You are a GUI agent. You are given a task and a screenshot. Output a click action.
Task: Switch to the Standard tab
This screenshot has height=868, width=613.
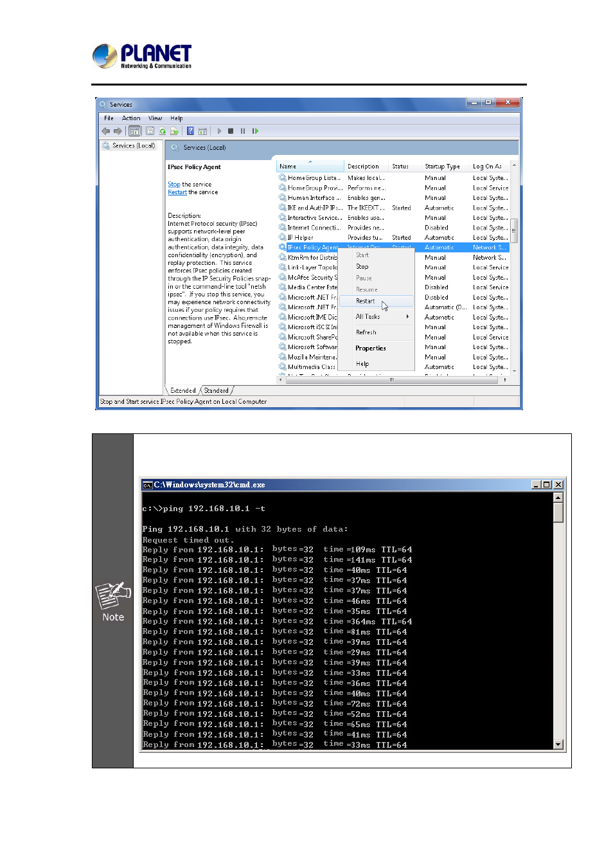(x=217, y=391)
